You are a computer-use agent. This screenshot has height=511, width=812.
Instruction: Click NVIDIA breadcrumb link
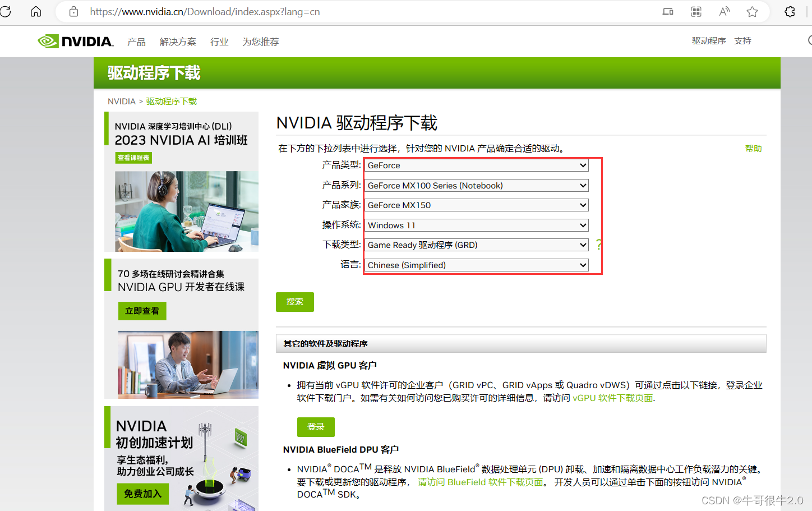point(122,102)
